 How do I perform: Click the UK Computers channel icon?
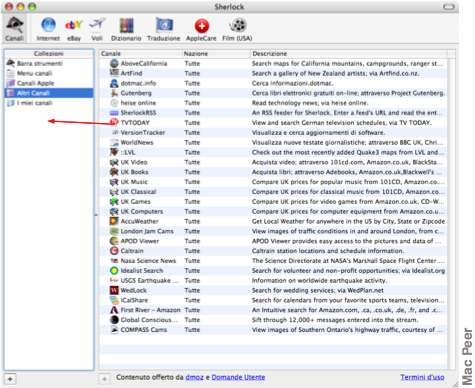click(114, 211)
